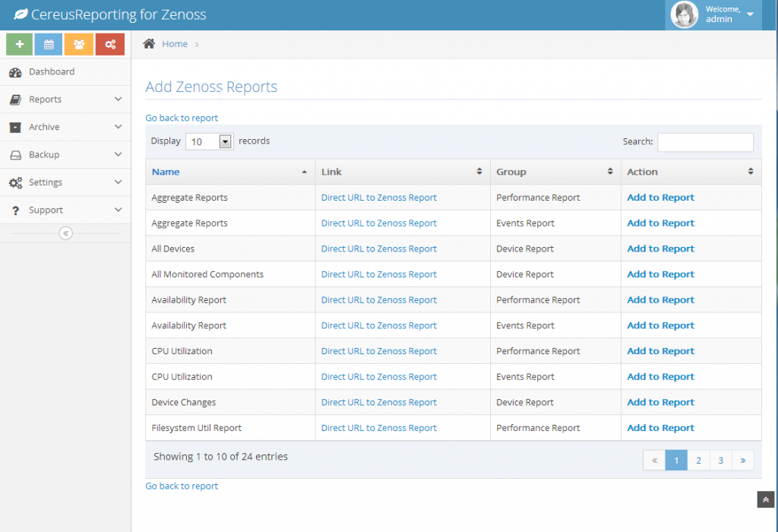
Task: Click top Go back to report link
Action: 182,118
